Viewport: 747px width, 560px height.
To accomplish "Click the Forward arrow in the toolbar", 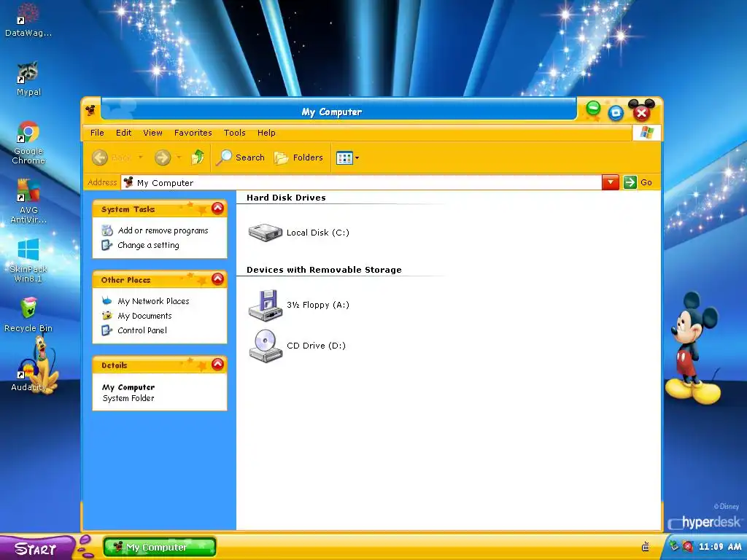I will (163, 157).
